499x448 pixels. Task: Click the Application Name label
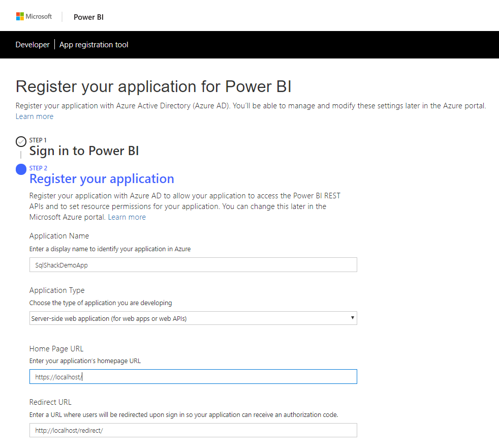click(59, 236)
